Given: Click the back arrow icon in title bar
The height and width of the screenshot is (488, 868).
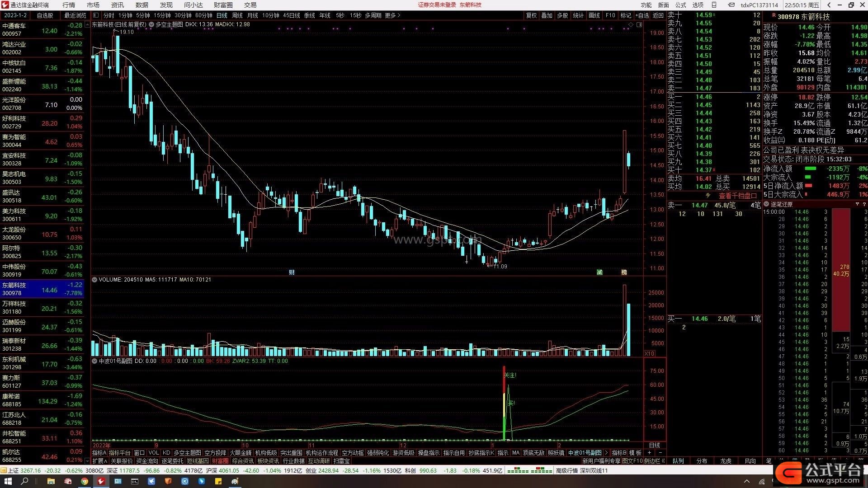Looking at the screenshot, I should pos(829,5).
